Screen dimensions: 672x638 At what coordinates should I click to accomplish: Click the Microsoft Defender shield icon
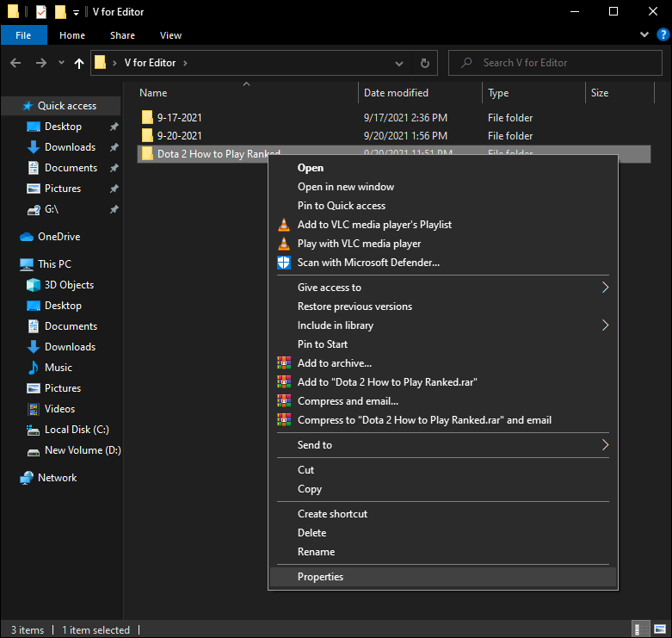(x=284, y=263)
